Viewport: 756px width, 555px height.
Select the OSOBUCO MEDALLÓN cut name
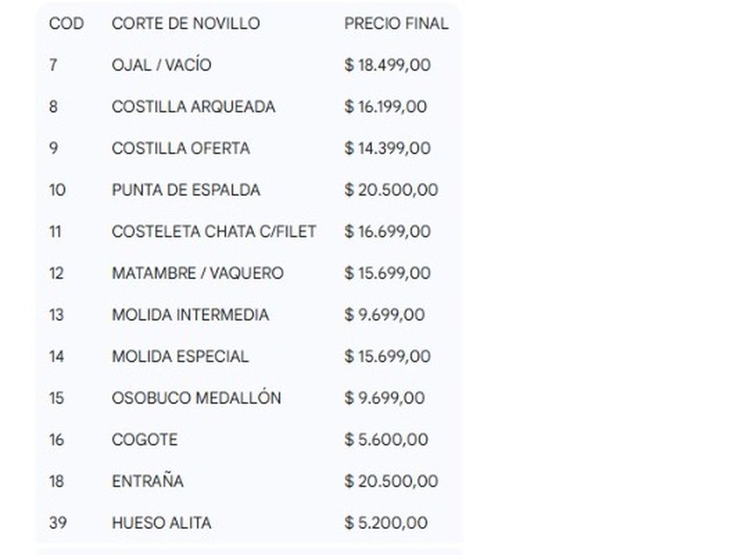coord(196,398)
